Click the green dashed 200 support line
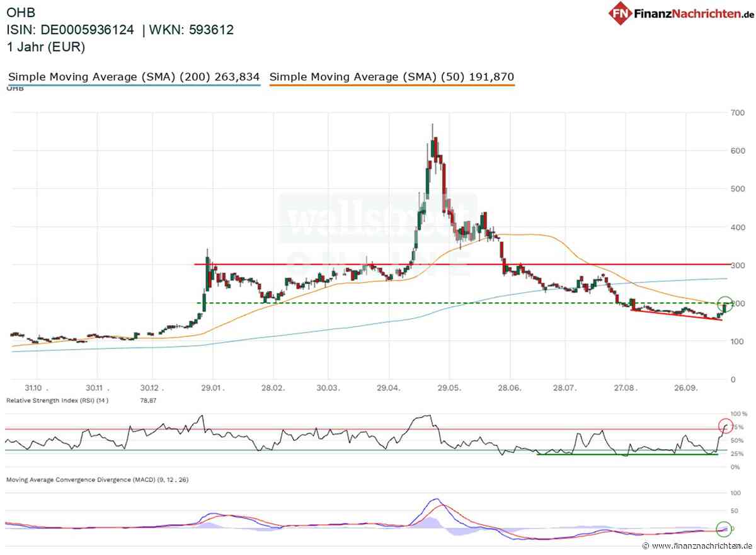 coord(463,303)
